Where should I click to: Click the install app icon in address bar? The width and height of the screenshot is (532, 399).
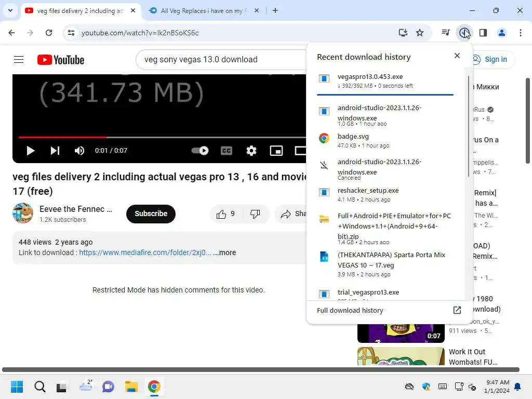(x=403, y=33)
